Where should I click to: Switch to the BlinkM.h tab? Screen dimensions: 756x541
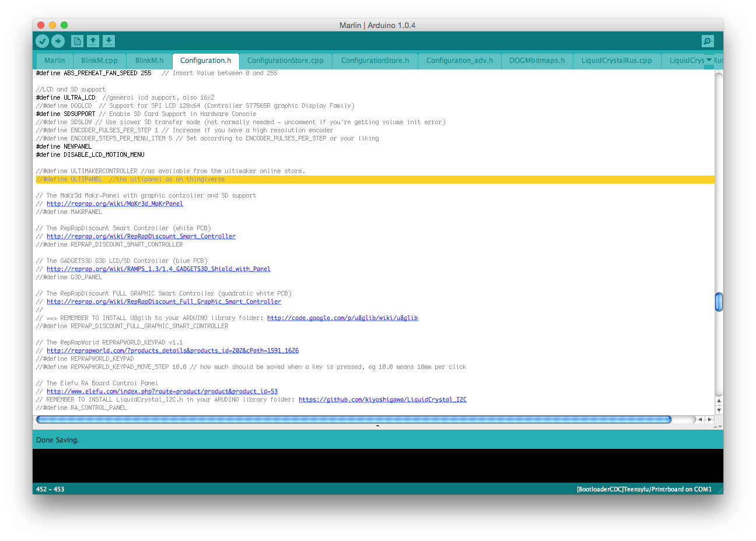[149, 61]
